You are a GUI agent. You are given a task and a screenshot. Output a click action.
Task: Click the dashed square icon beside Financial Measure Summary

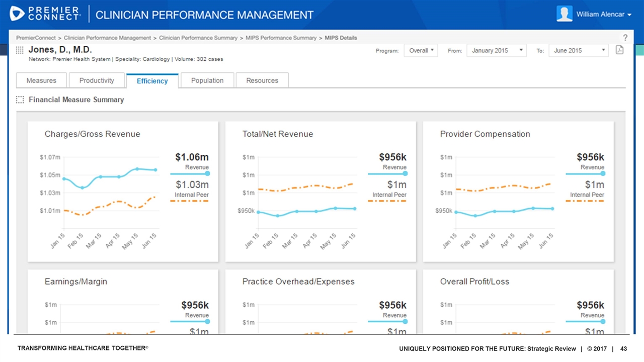click(x=20, y=100)
